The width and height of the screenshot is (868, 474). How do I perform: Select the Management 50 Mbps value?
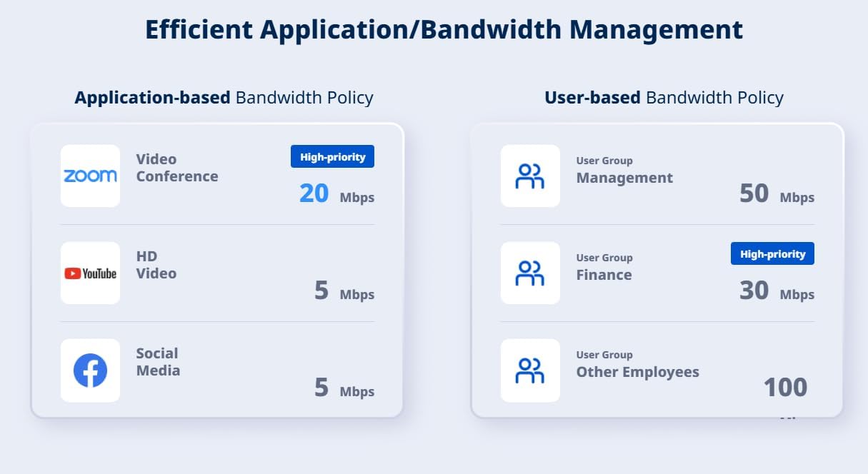[x=777, y=193]
